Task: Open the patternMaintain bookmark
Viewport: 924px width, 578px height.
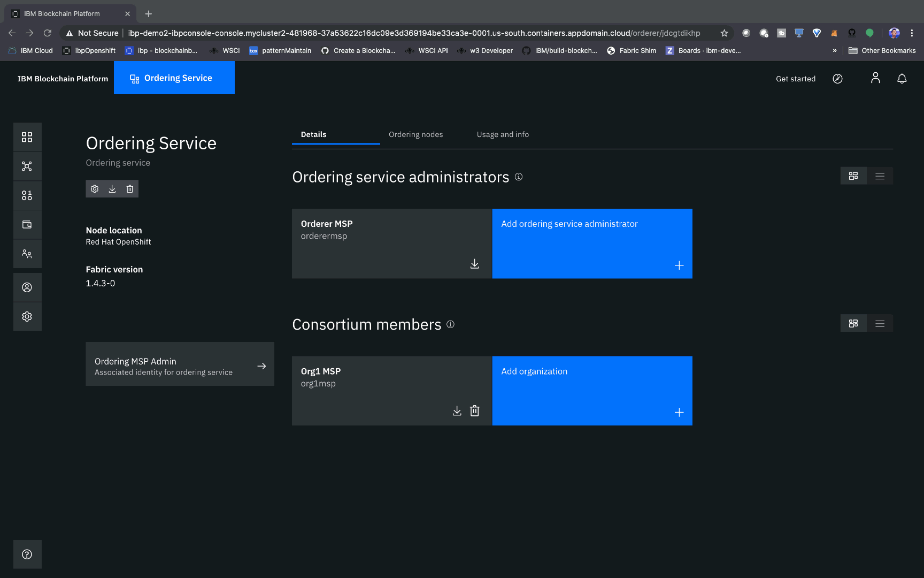Action: click(281, 51)
